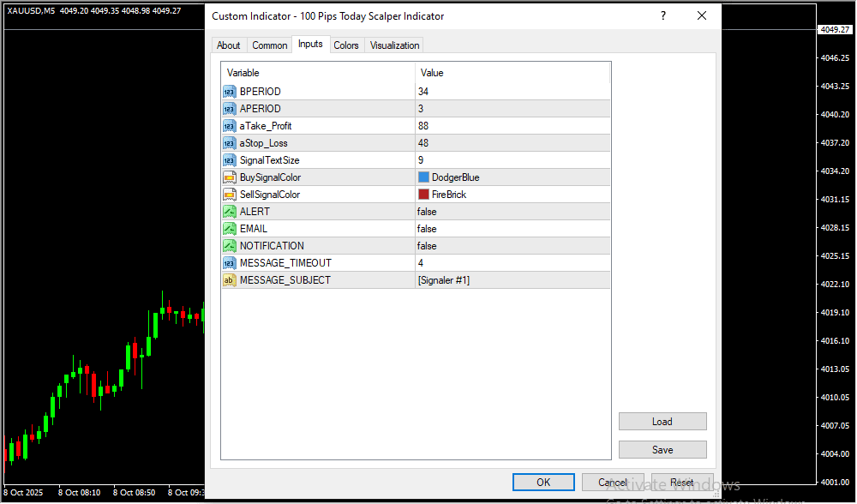The height and width of the screenshot is (504, 857).
Task: Select the ALERT false value
Action: (427, 212)
